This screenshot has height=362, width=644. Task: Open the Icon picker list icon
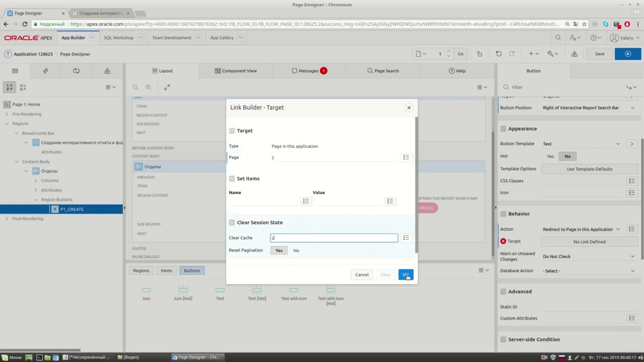coord(631,193)
